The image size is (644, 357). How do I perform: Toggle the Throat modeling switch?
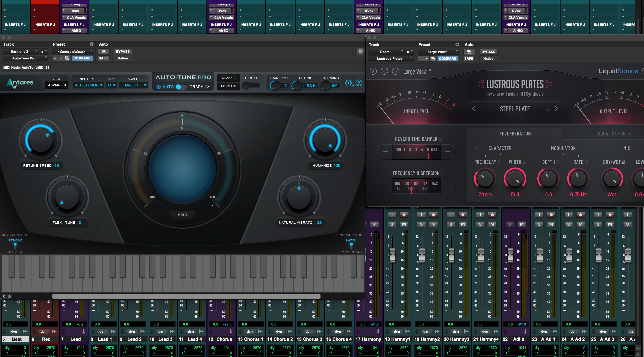(251, 86)
